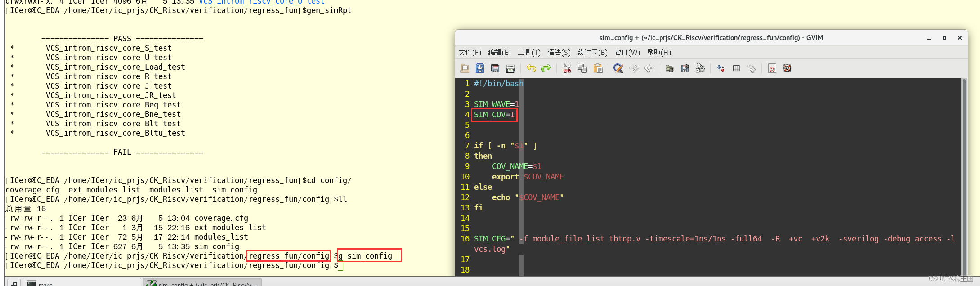Screen dimensions: 980x286
Task: Click the GVIM window title bar
Action: [x=711, y=38]
